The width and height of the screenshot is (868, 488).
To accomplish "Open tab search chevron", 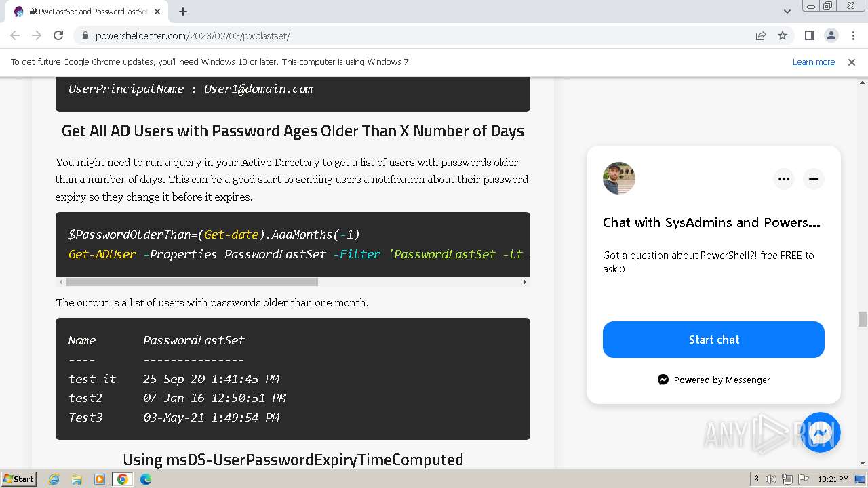I will click(x=787, y=12).
